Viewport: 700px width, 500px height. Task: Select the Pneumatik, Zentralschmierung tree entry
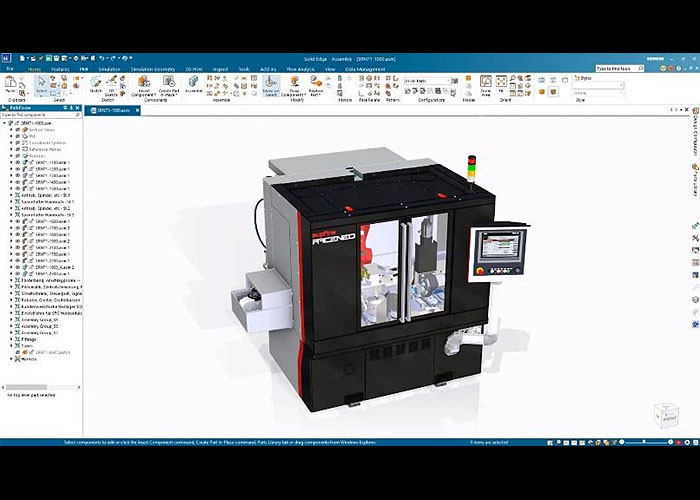point(51,287)
